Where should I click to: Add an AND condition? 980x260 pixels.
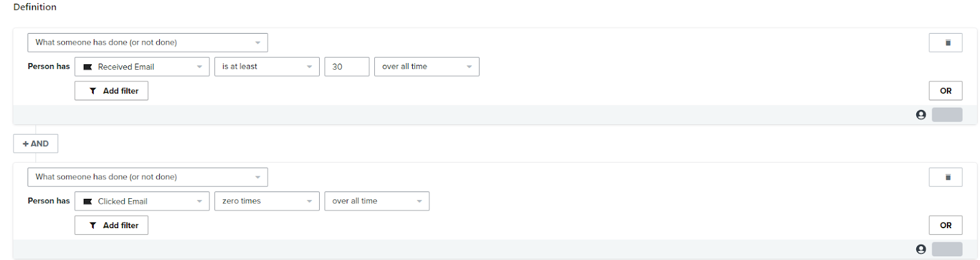[36, 144]
